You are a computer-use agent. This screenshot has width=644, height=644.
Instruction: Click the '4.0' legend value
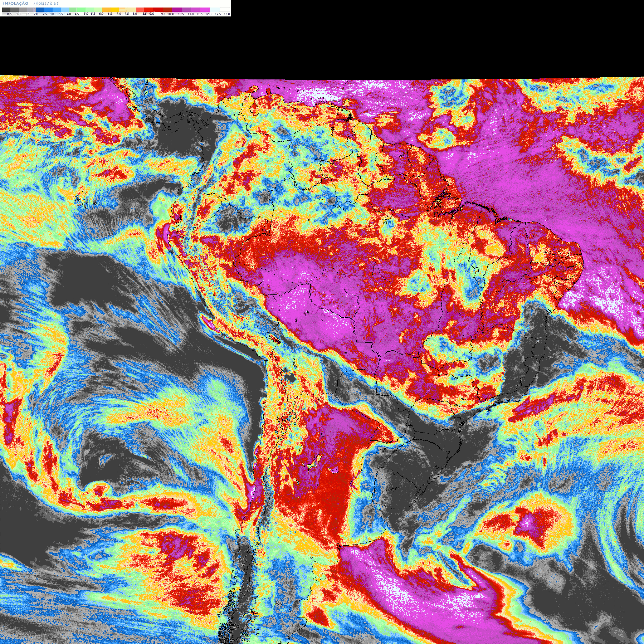click(x=69, y=14)
